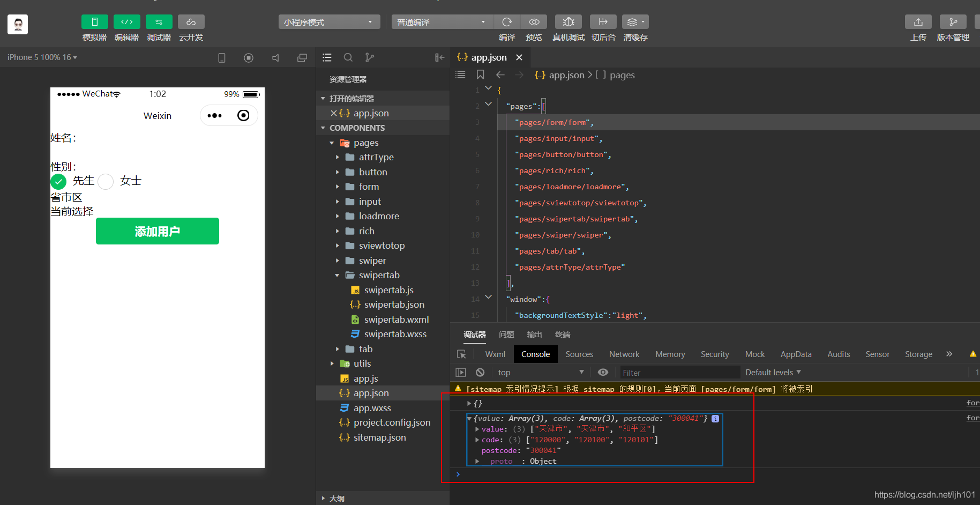Viewport: 980px width, 505px height.
Task: Go back with the breadcrumb left arrow
Action: click(500, 75)
